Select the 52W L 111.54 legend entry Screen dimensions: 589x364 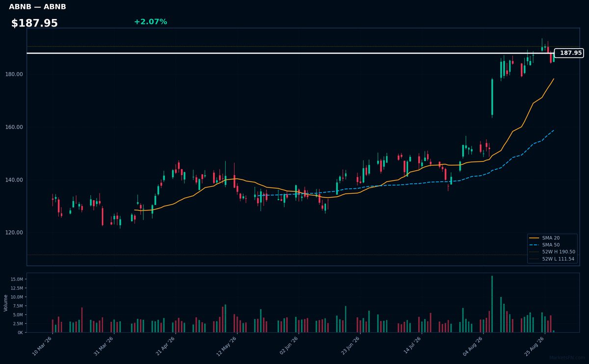tap(552, 259)
